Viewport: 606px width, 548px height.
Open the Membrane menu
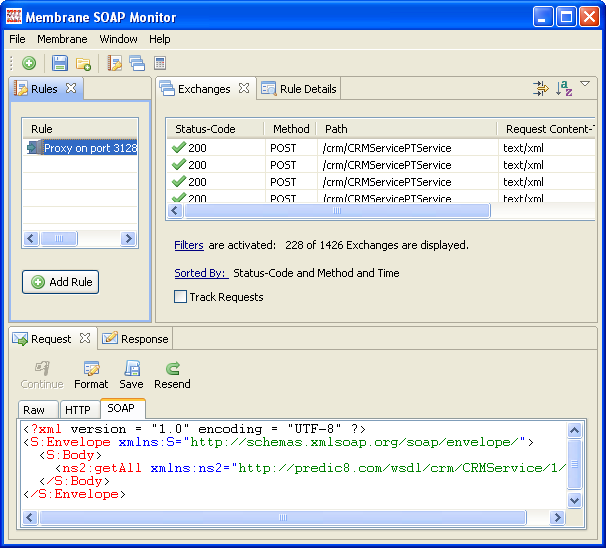[x=62, y=39]
